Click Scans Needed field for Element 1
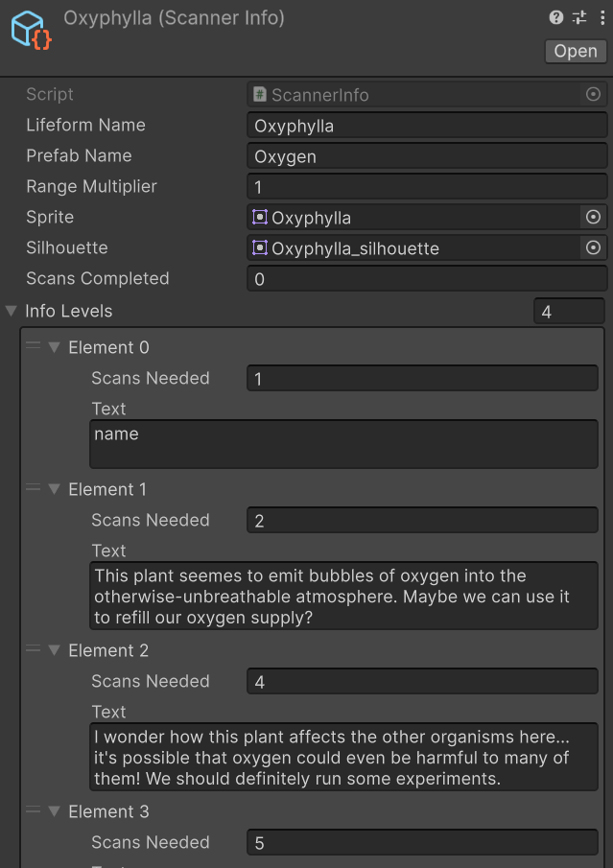Image resolution: width=613 pixels, height=868 pixels. [x=422, y=520]
